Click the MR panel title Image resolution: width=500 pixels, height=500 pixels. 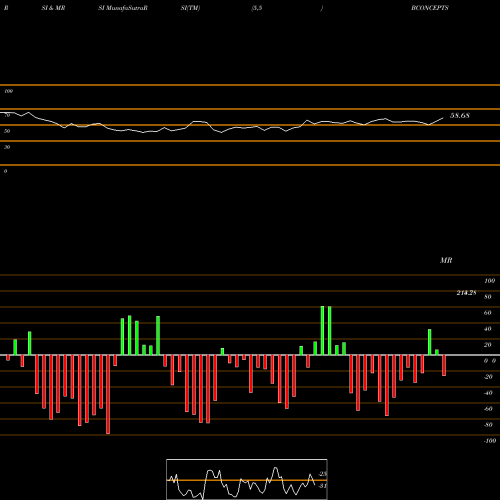pos(446,260)
